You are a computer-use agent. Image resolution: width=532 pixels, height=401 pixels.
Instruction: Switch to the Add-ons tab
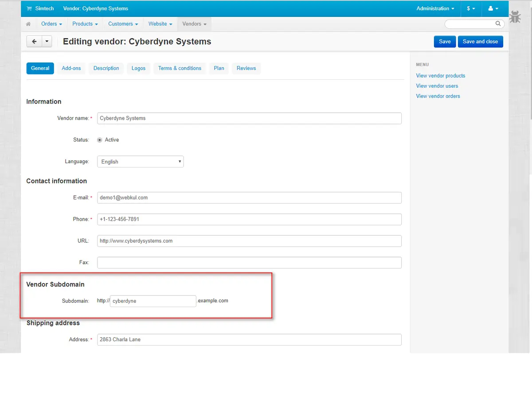71,68
